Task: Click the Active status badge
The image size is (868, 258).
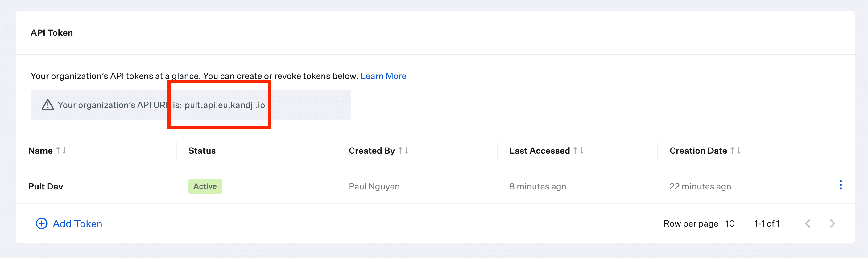Action: [x=205, y=186]
